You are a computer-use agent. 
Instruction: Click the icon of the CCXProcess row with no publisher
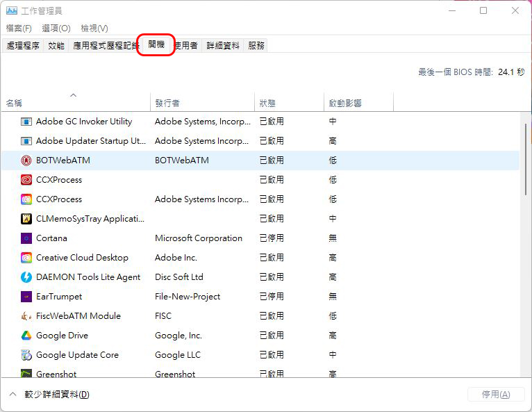(26, 179)
